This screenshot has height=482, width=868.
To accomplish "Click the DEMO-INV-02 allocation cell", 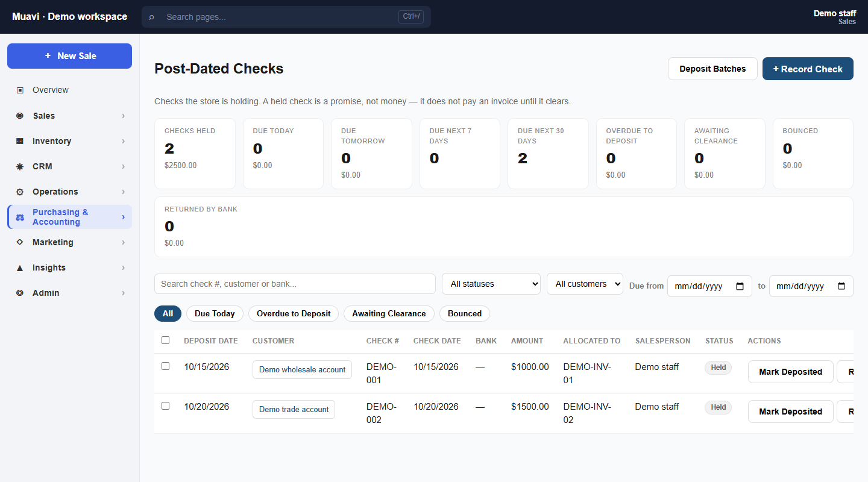I will [587, 413].
